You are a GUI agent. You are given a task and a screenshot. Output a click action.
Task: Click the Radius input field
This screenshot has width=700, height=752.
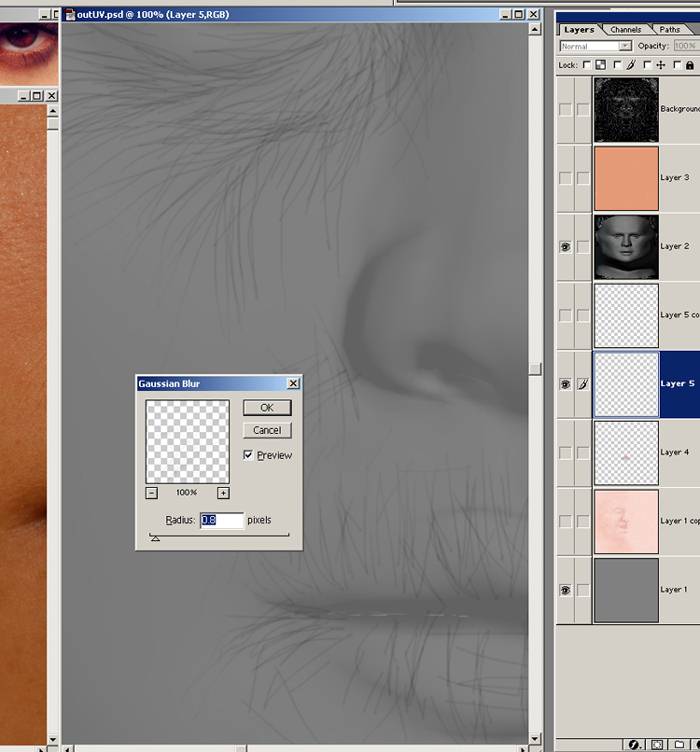click(x=221, y=520)
